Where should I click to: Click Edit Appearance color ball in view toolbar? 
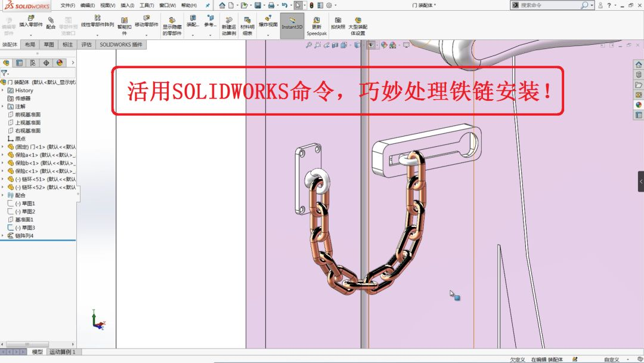383,45
